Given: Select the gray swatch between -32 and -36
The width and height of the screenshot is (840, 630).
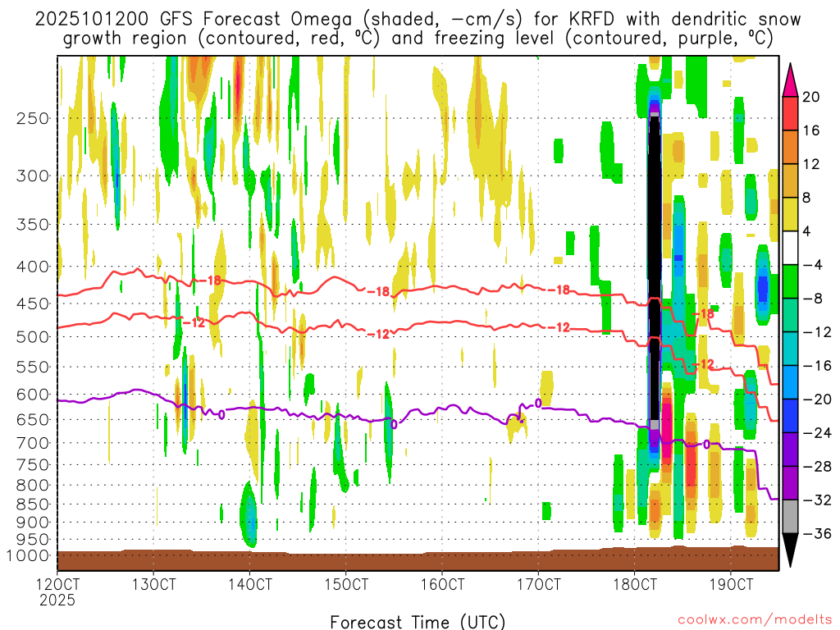Looking at the screenshot, I should coord(791,516).
